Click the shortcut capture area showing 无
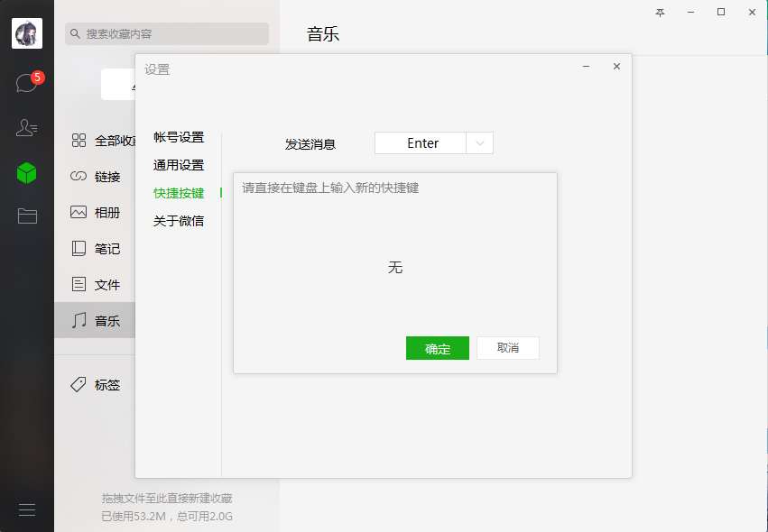The image size is (768, 532). point(395,267)
